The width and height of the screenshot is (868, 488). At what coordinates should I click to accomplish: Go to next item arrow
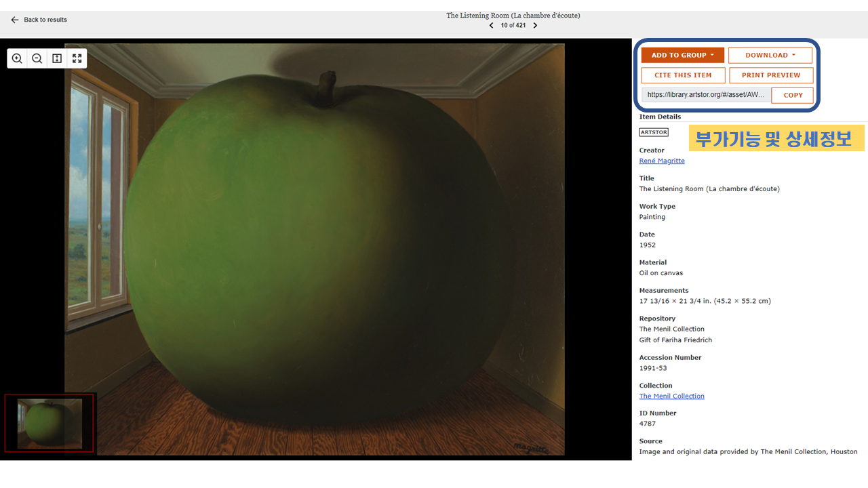(x=535, y=26)
